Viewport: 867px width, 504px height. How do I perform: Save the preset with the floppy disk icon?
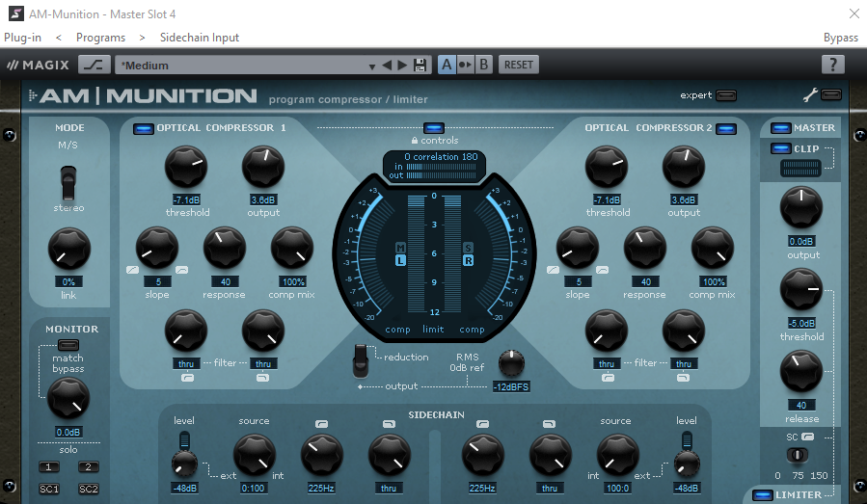click(420, 66)
